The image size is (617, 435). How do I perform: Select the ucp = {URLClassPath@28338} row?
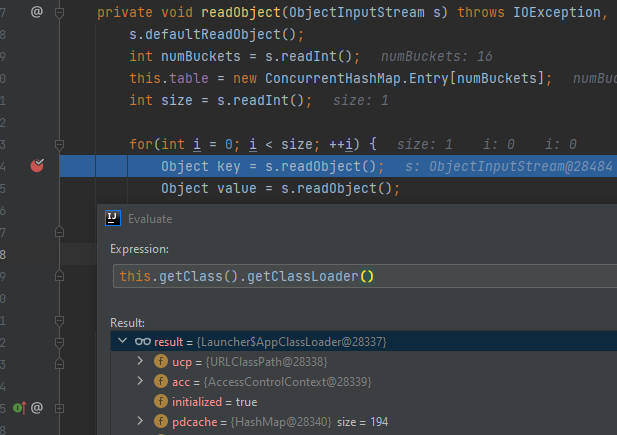(364, 361)
